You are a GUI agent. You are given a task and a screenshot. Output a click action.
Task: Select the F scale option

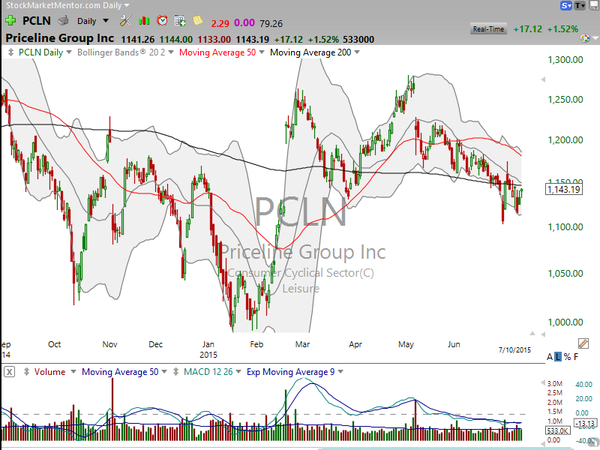[576, 357]
